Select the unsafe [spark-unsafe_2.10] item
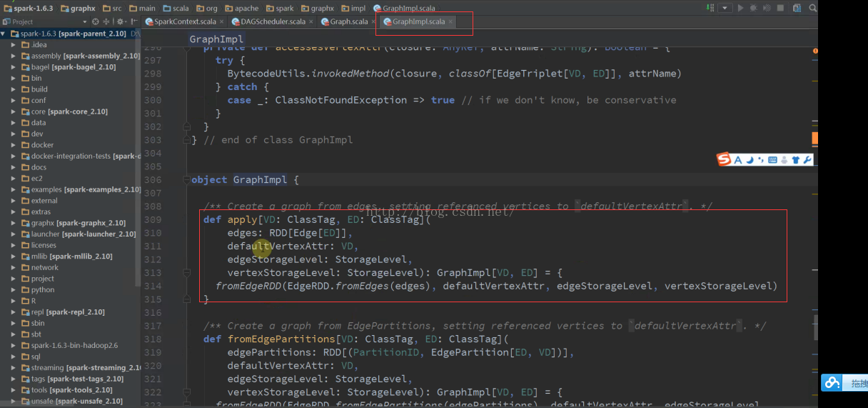 [71, 401]
